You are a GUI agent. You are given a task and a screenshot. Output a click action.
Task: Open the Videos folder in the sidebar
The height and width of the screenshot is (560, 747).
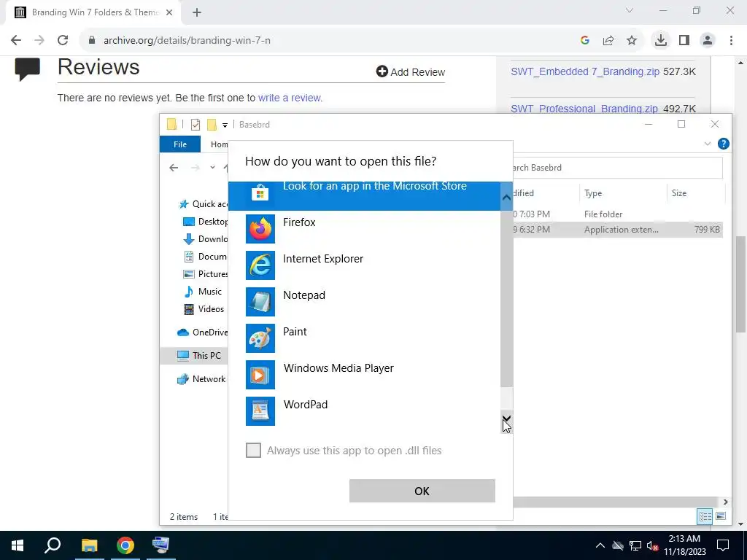point(204,309)
